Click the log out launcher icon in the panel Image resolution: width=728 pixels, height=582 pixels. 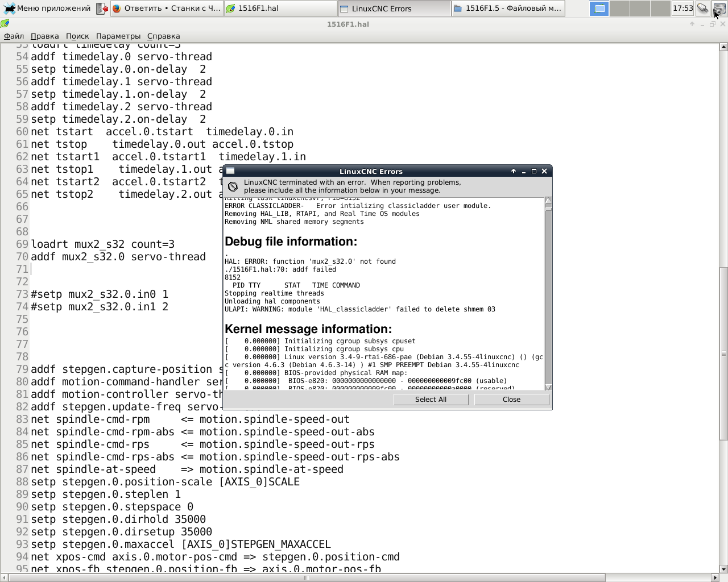[x=102, y=9]
